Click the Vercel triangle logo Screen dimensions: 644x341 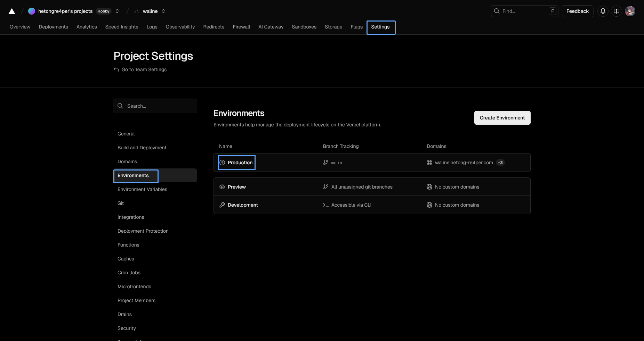(x=12, y=11)
